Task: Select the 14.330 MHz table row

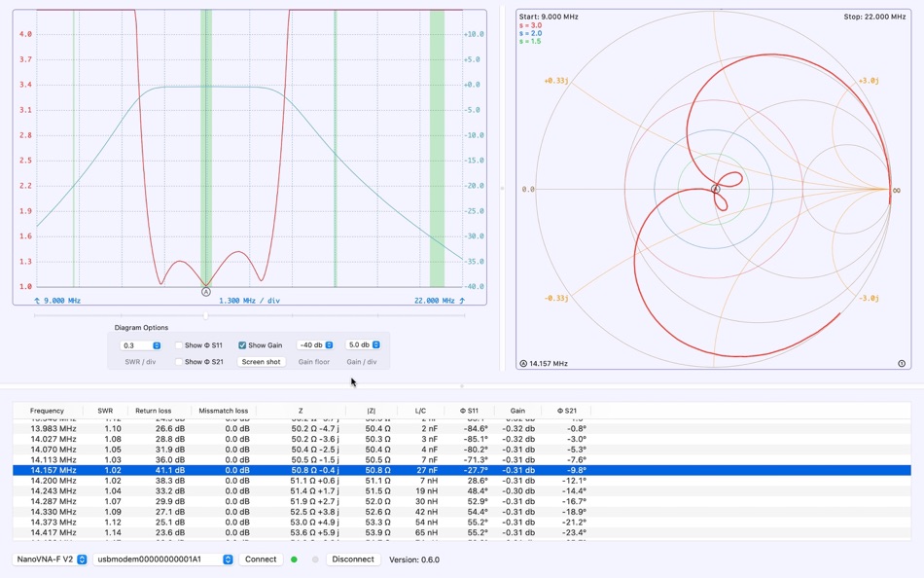Action: click(x=461, y=512)
